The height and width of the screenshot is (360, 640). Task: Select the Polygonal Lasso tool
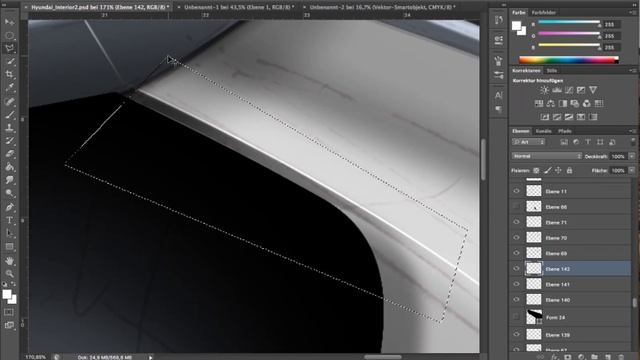(x=9, y=49)
